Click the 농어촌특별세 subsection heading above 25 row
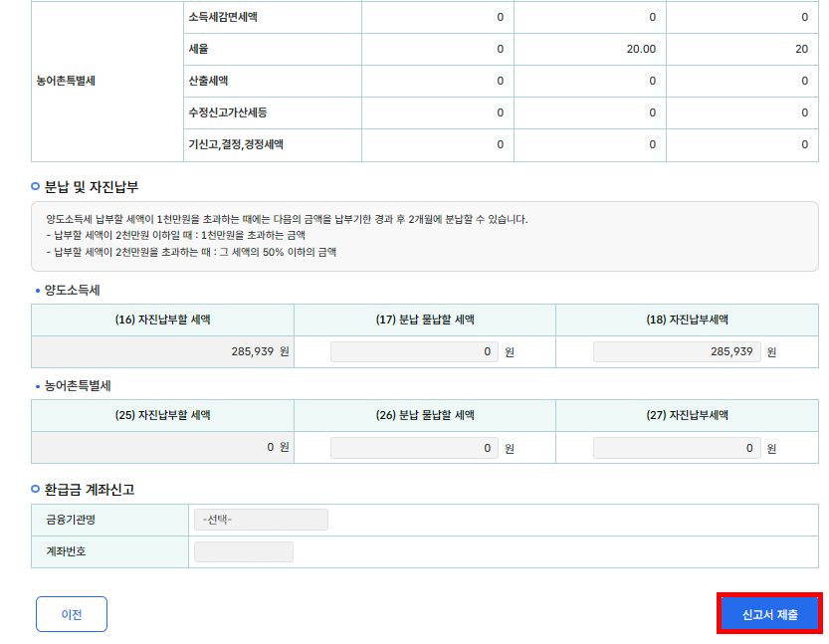This screenshot has height=644, width=829. (78, 386)
